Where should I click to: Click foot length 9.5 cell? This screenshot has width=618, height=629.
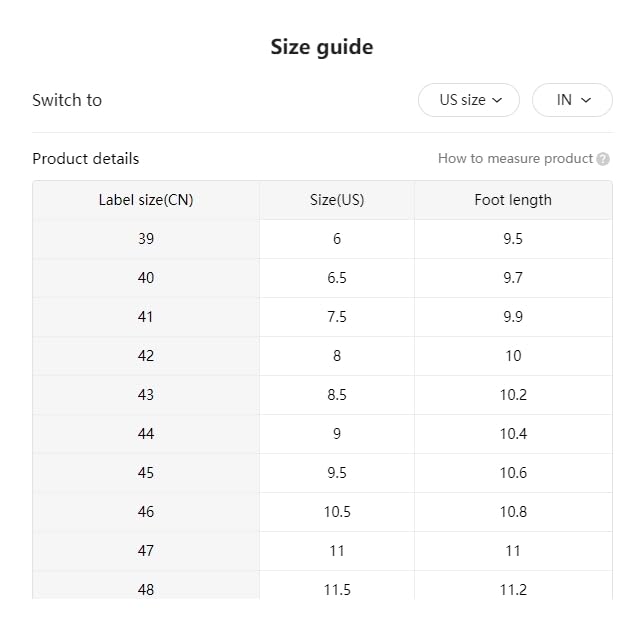coord(513,239)
